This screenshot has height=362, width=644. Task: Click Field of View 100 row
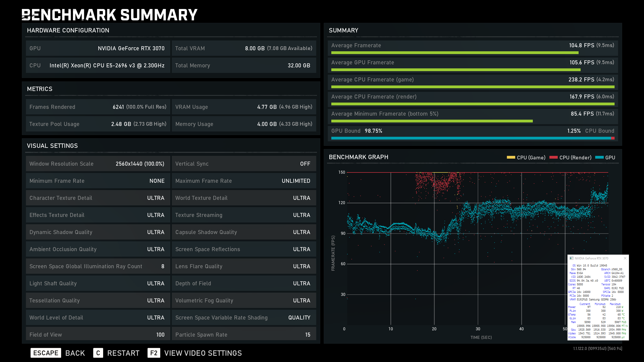98,334
